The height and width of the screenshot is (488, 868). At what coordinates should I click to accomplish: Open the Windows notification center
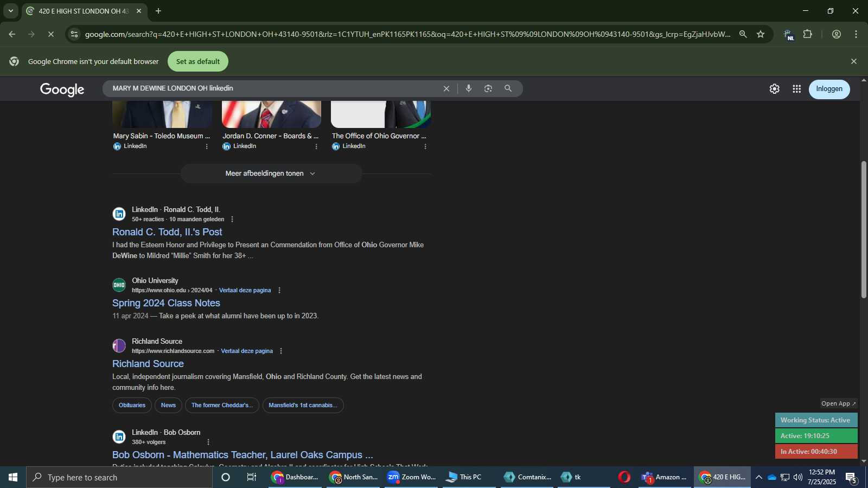click(851, 478)
